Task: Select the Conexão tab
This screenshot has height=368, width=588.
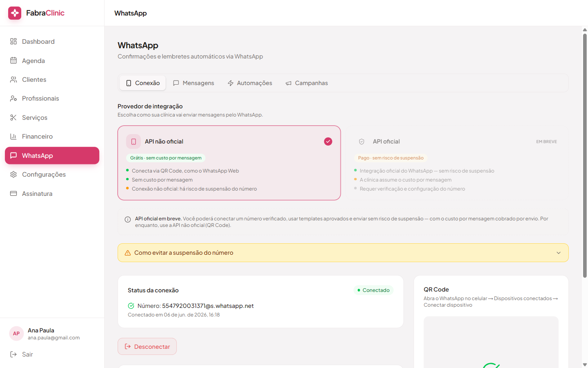Action: point(143,83)
